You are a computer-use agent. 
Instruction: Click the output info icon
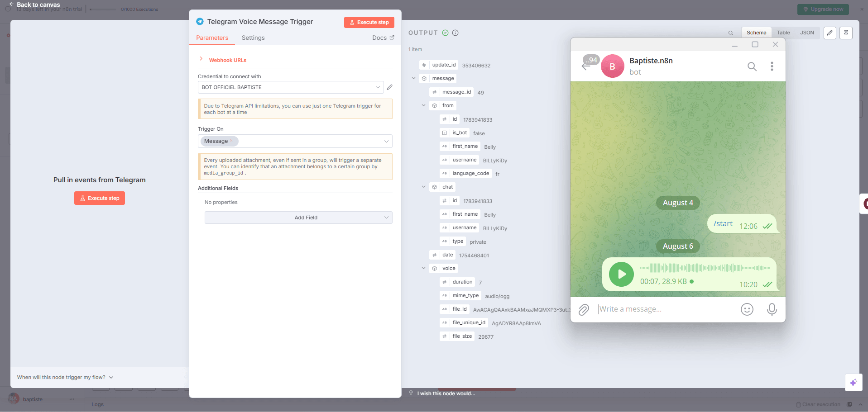tap(456, 33)
